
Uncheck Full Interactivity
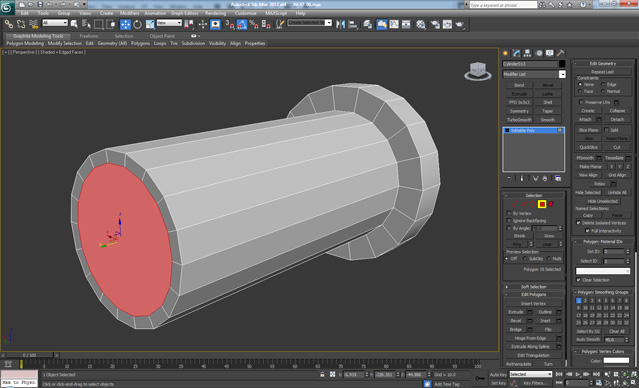[x=587, y=231]
